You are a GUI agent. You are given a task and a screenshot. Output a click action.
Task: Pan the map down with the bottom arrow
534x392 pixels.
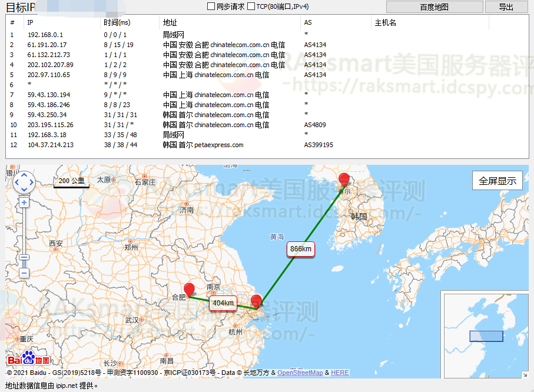[x=24, y=190]
